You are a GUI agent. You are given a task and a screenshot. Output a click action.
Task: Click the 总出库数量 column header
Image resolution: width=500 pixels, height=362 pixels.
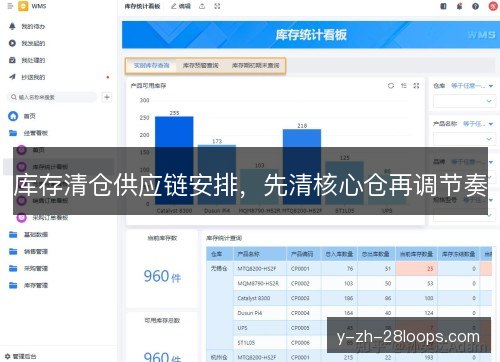(376, 254)
